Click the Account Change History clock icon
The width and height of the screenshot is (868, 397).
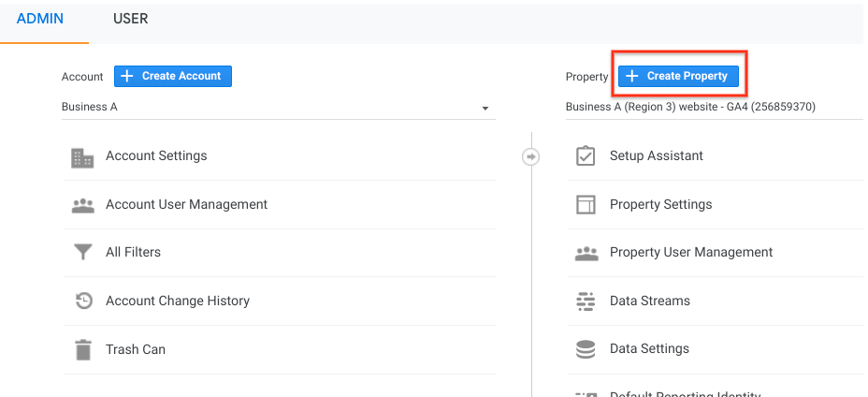point(83,301)
